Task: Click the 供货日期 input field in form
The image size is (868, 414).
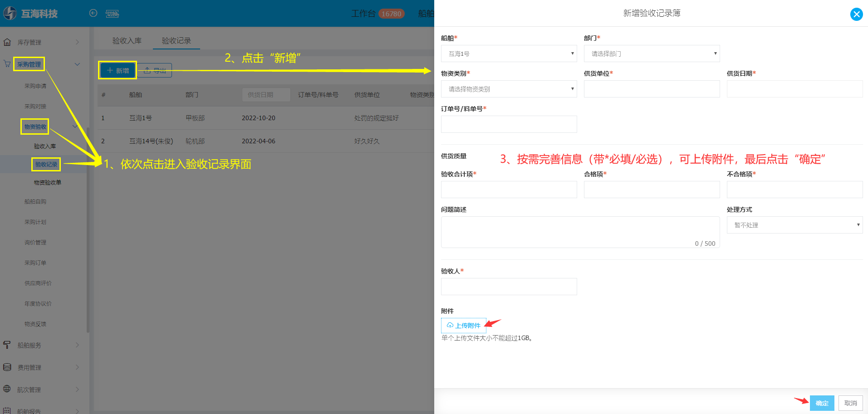Action: (794, 89)
